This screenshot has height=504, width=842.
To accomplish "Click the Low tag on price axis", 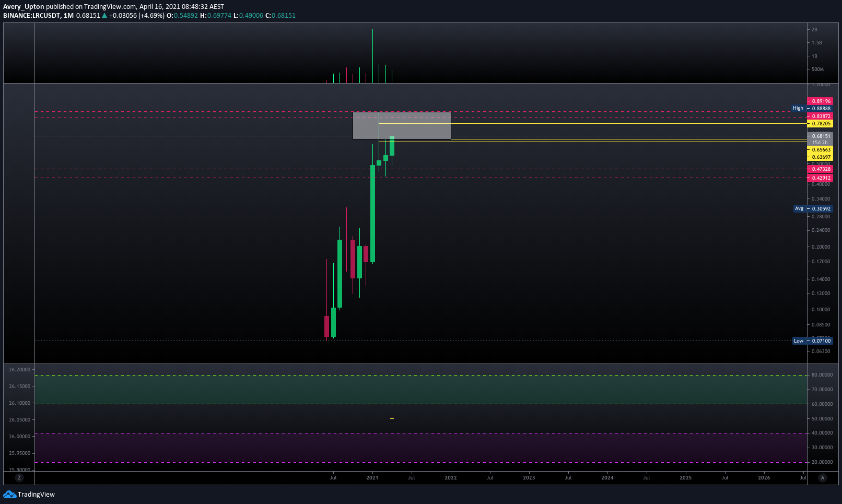I will click(799, 341).
